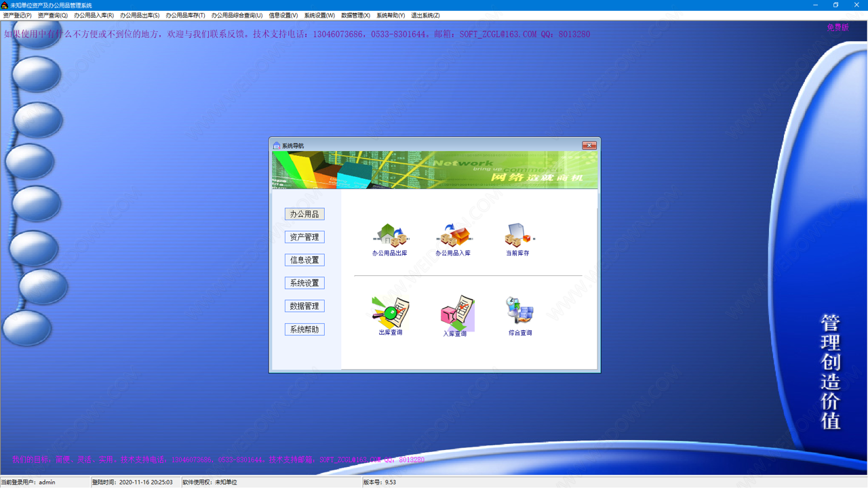This screenshot has width=868, height=488.
Task: Open the 办公用品综合查询(U) menu
Action: 237,16
